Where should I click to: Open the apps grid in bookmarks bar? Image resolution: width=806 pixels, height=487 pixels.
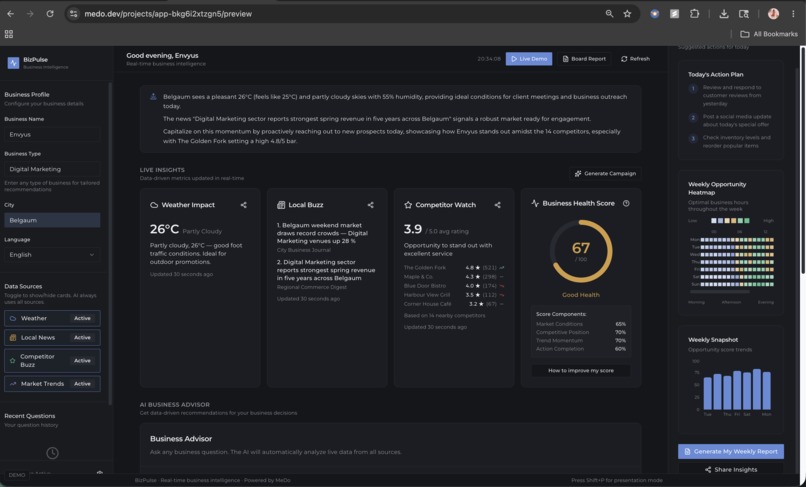(x=9, y=34)
